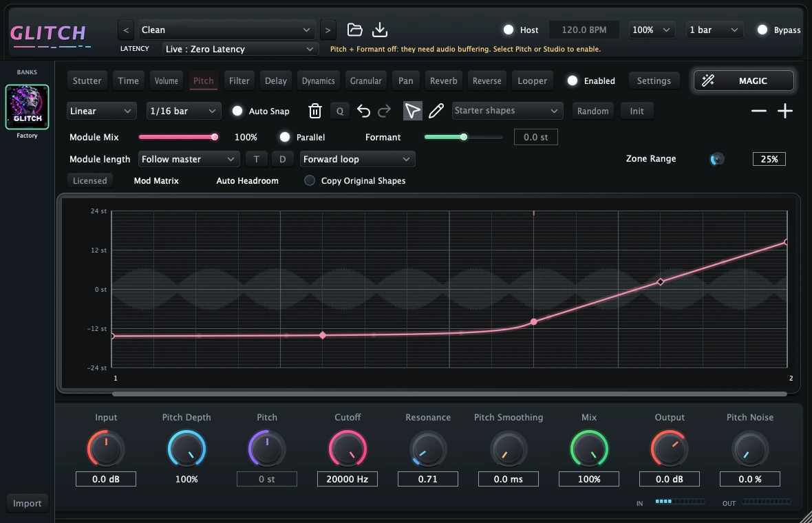Click the D module length button
The image size is (812, 523).
tap(283, 159)
